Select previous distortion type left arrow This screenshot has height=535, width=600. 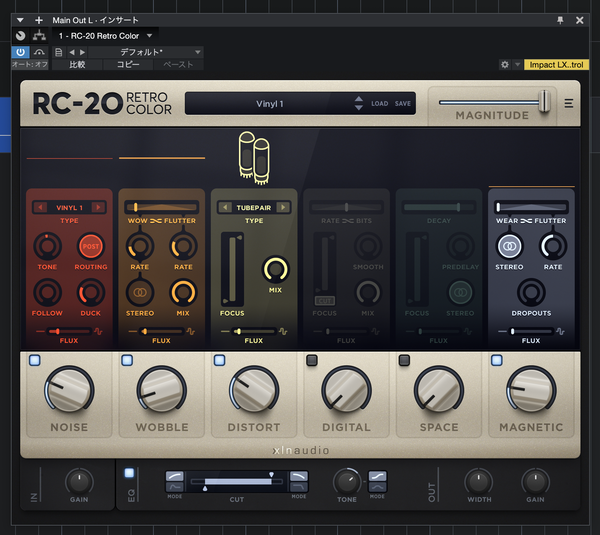click(x=225, y=207)
